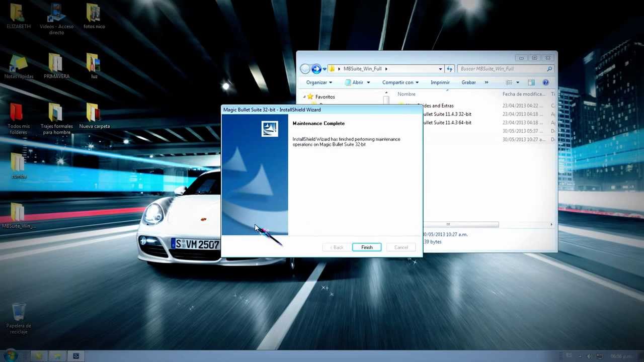The width and height of the screenshot is (644, 362).
Task: Open the Notas rapidas desktop icon
Action: 19,66
